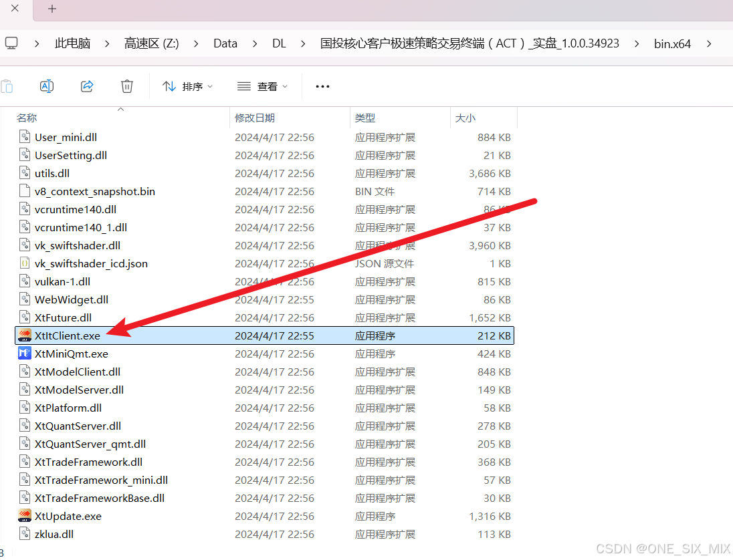Click the delete trash icon
Screen dimensions: 733x560
[126, 86]
